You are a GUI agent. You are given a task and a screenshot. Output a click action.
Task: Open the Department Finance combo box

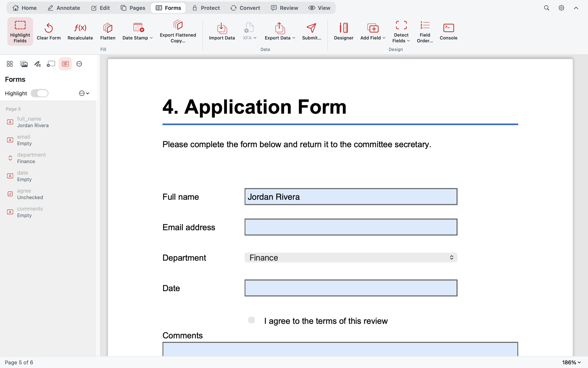(x=351, y=258)
